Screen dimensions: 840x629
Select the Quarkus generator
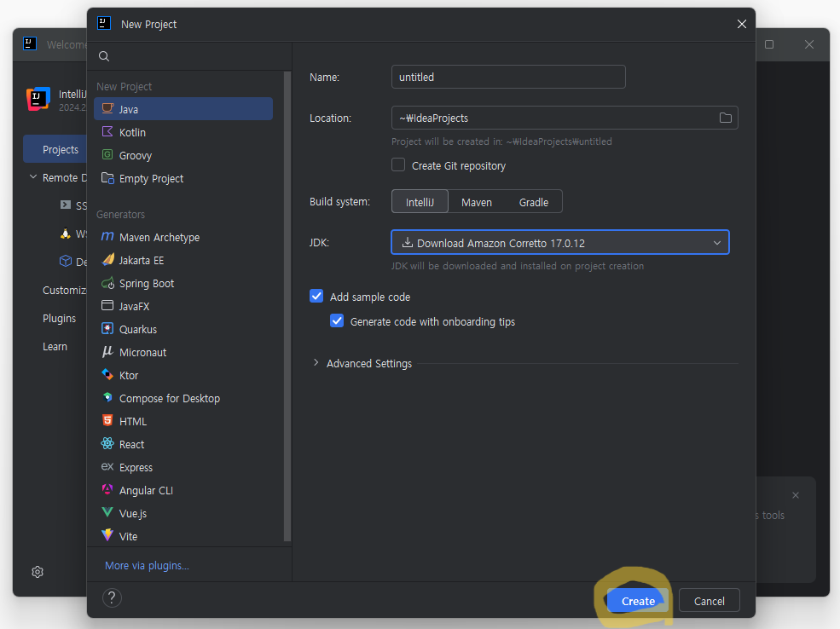tap(183, 329)
